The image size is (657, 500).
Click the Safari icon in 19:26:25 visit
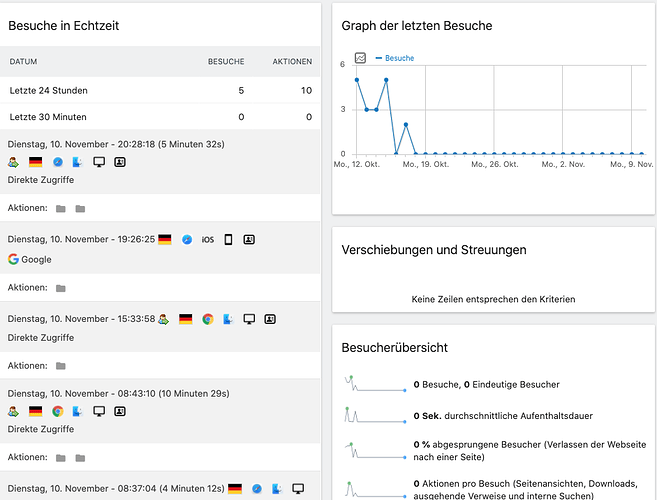pyautogui.click(x=187, y=240)
